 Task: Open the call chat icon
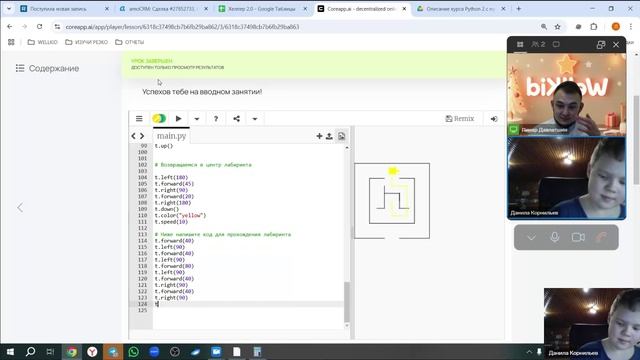pos(556,44)
